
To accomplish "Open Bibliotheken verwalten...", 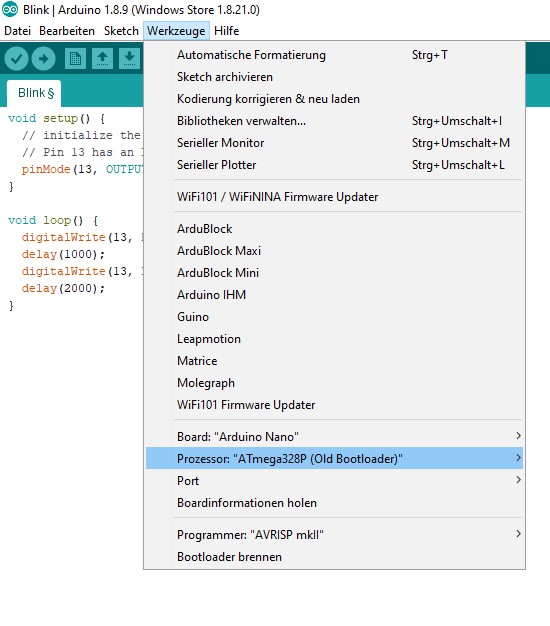I will pos(334,121).
